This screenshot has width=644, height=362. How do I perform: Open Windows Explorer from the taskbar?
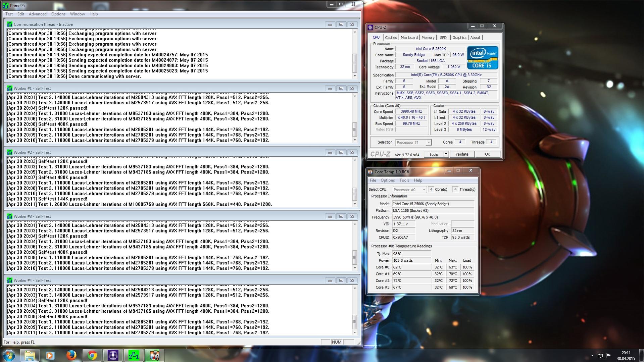pos(30,355)
